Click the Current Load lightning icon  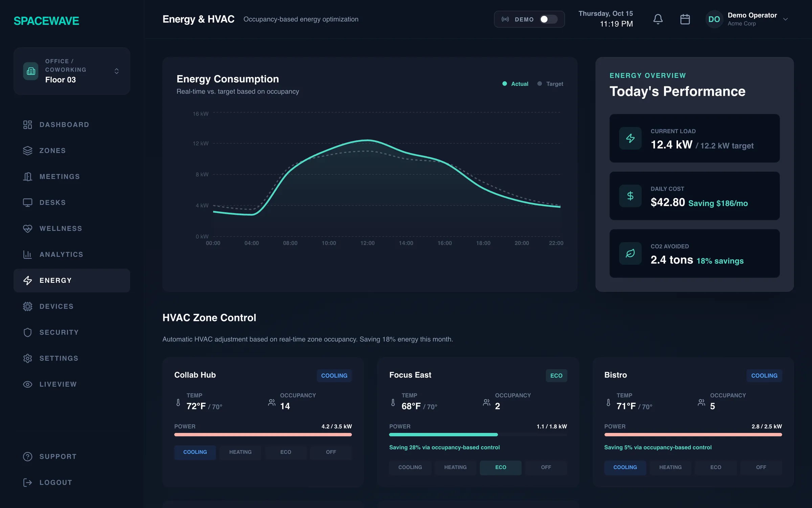(630, 138)
